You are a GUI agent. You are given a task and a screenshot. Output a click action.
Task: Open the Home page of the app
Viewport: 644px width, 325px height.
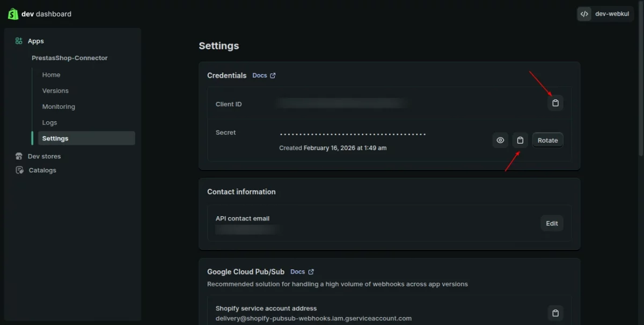(51, 75)
